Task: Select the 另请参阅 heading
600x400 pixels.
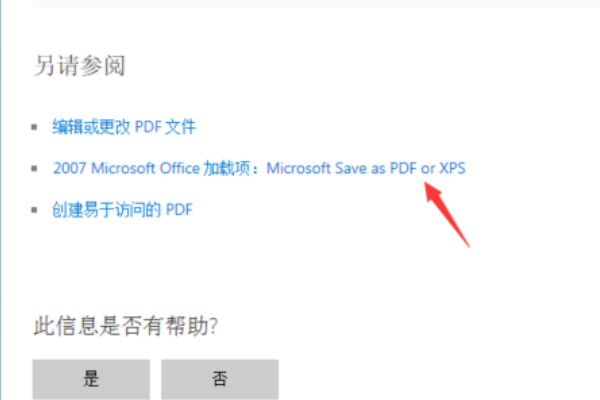Action: [x=80, y=65]
